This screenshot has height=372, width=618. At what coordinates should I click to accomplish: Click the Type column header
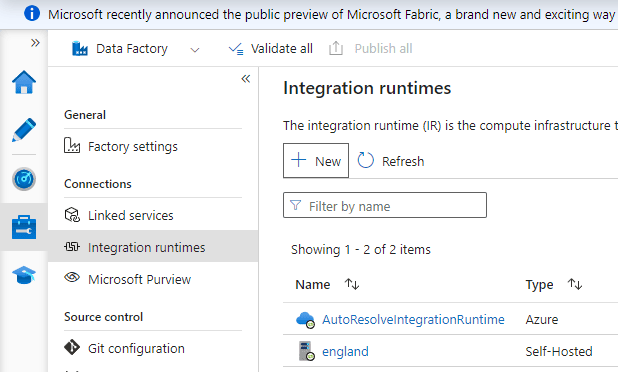point(539,284)
